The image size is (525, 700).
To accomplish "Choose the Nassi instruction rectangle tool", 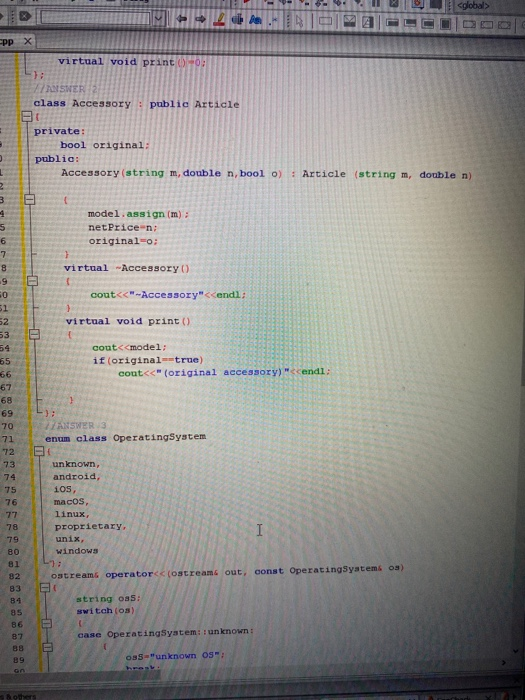I will click(x=325, y=21).
